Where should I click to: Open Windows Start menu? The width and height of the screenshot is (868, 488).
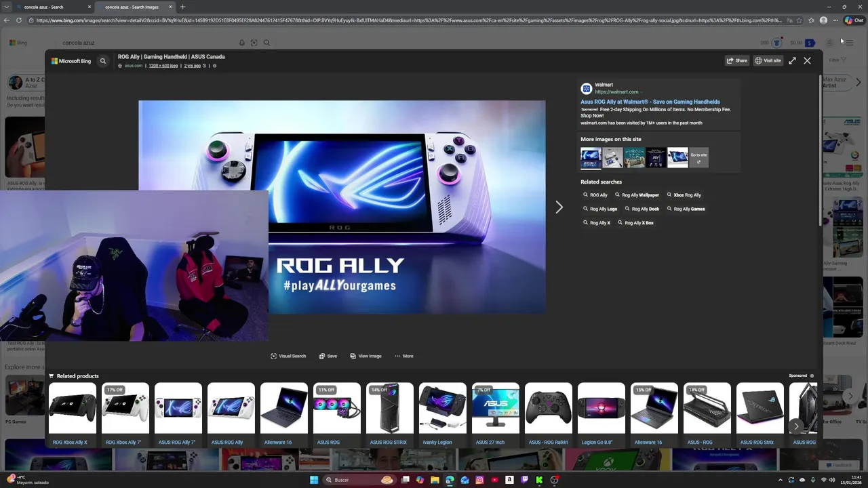click(x=313, y=480)
